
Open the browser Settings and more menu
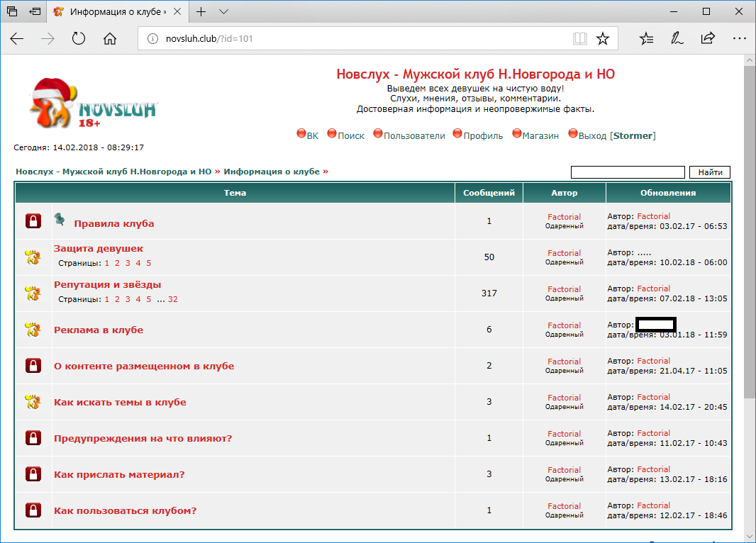coord(739,39)
